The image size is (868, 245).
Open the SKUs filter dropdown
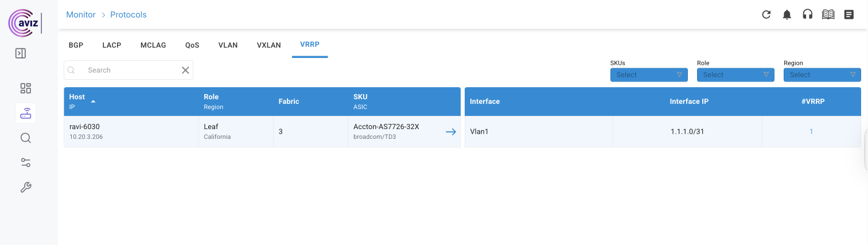click(648, 75)
